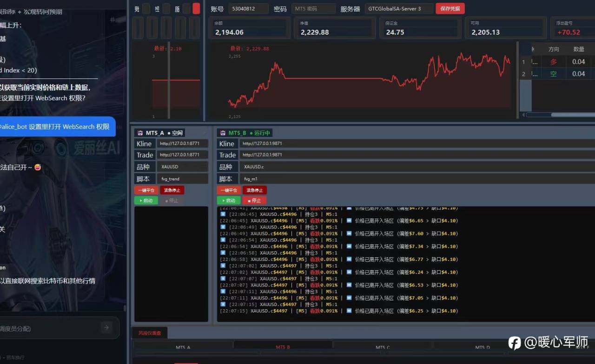Edit MT5_A Kline URL field
Viewport: 595px width, 364px height.
pyautogui.click(x=182, y=143)
